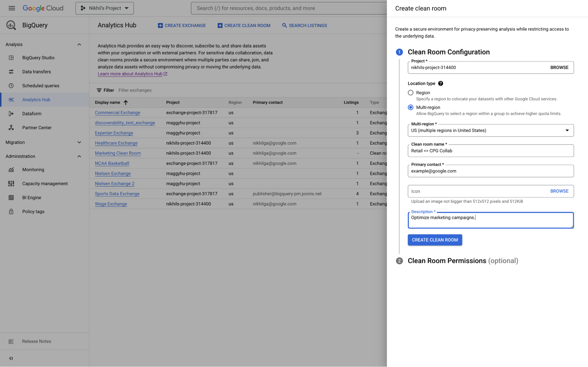The height and width of the screenshot is (367, 588).
Task: Open BigQuery Studio icon in sidebar
Action: click(11, 58)
